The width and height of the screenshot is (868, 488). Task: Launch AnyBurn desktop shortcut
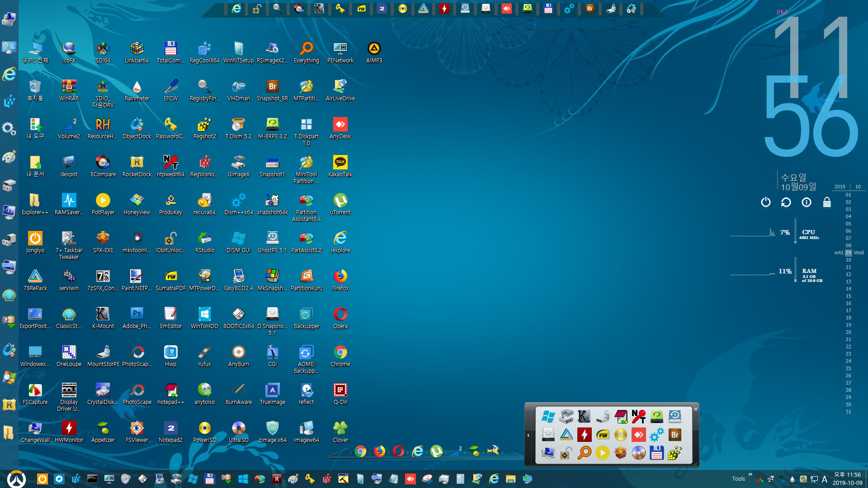click(x=238, y=356)
